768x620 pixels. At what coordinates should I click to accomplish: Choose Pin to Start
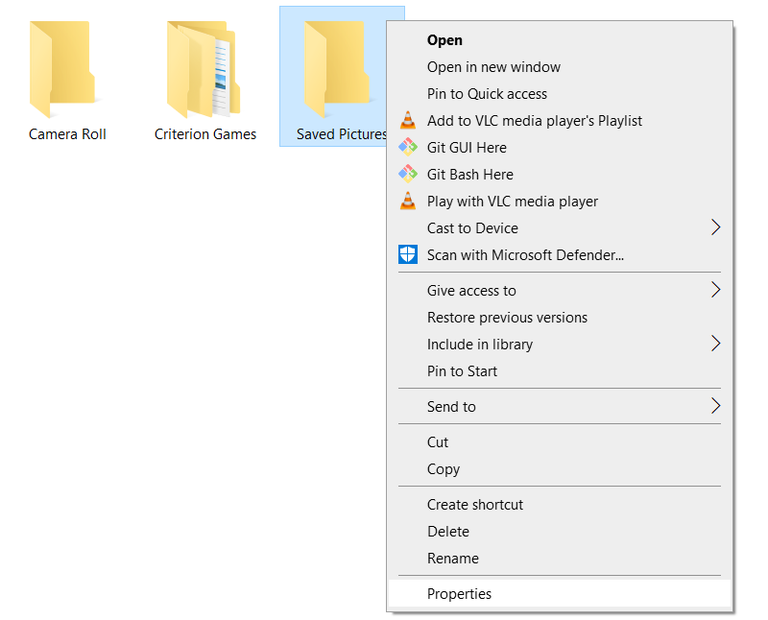coord(462,371)
